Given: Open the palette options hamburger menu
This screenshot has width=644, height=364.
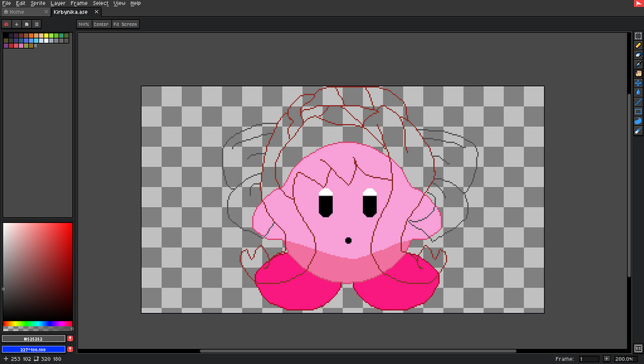Looking at the screenshot, I should [x=36, y=24].
